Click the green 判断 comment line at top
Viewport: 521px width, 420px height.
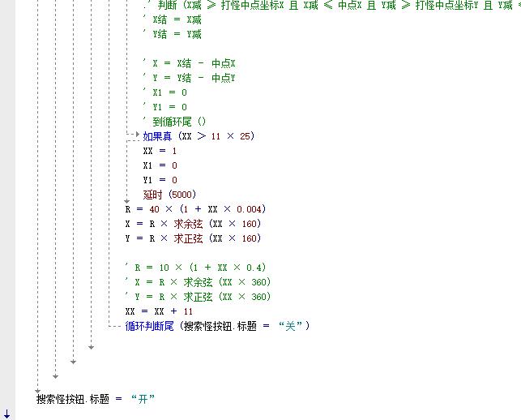click(324, 5)
